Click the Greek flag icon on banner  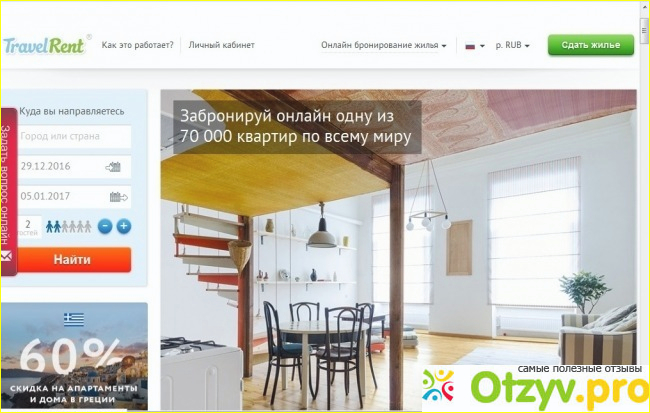[x=74, y=319]
